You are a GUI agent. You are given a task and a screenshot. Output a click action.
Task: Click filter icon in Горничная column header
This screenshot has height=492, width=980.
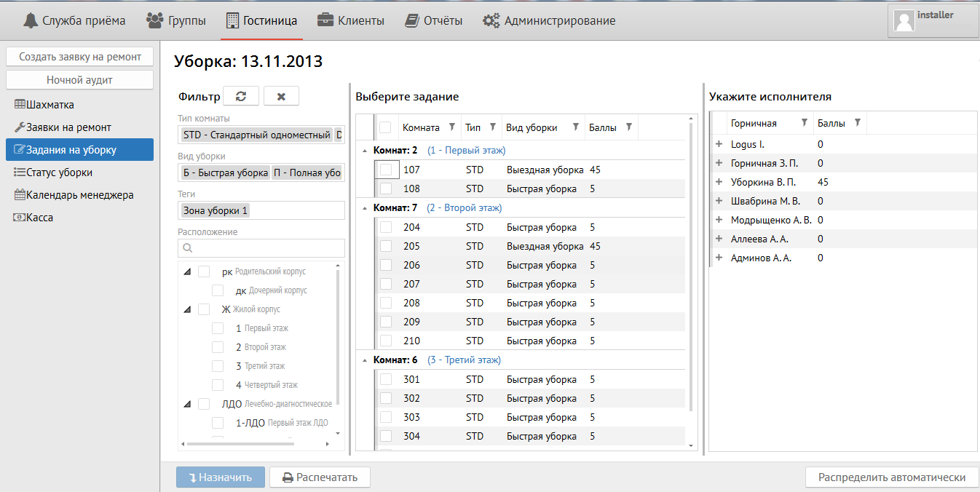coord(804,123)
